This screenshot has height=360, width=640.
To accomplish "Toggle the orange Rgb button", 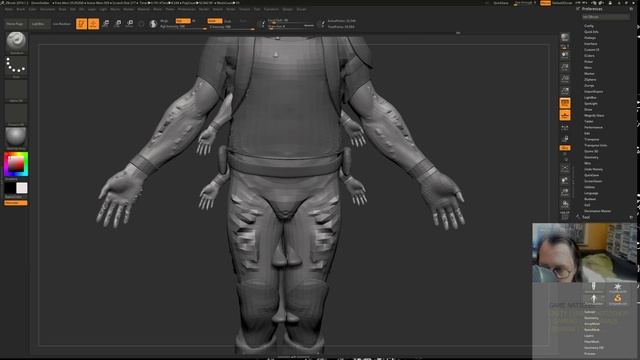I will coord(183,21).
